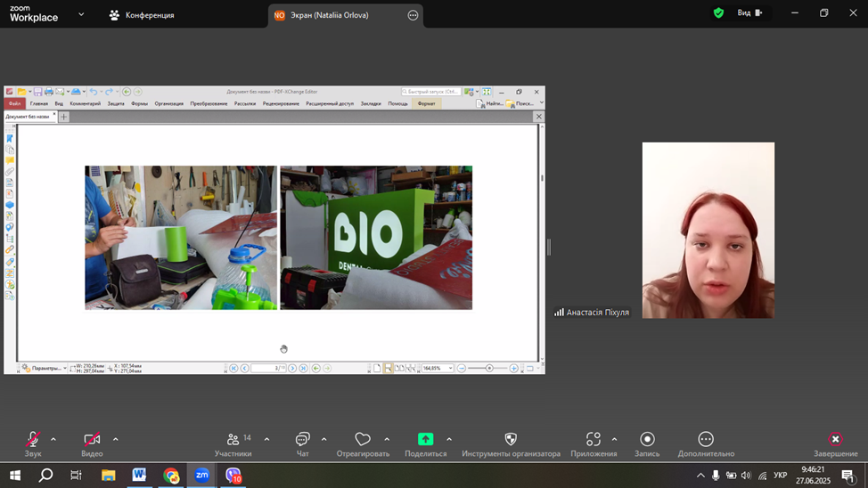Open the screen share options ellipsis
The height and width of the screenshot is (488, 868).
coord(413,15)
